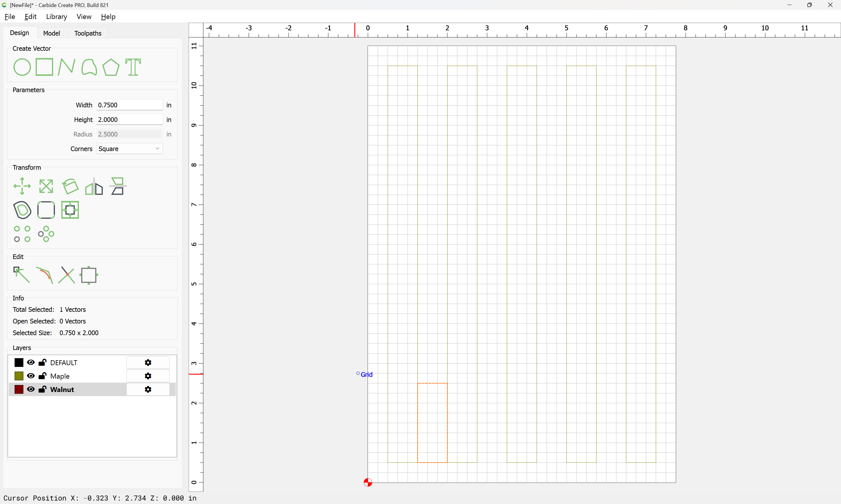Select the Create Circle tool
This screenshot has width=841, height=504.
click(x=22, y=67)
